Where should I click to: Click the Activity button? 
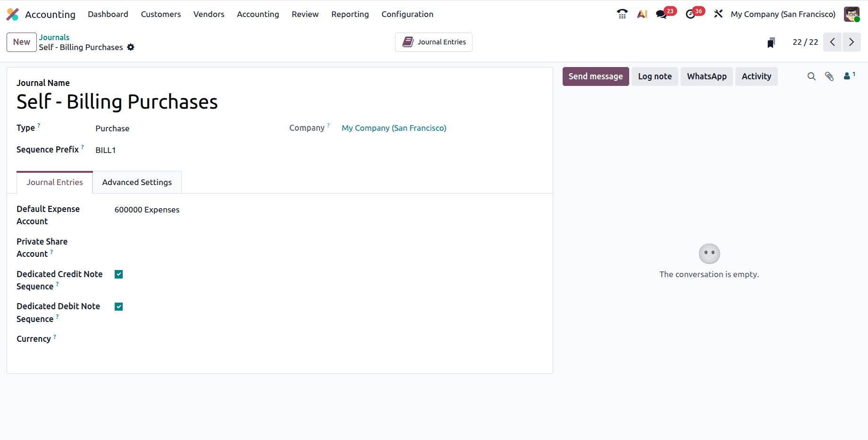click(x=756, y=76)
